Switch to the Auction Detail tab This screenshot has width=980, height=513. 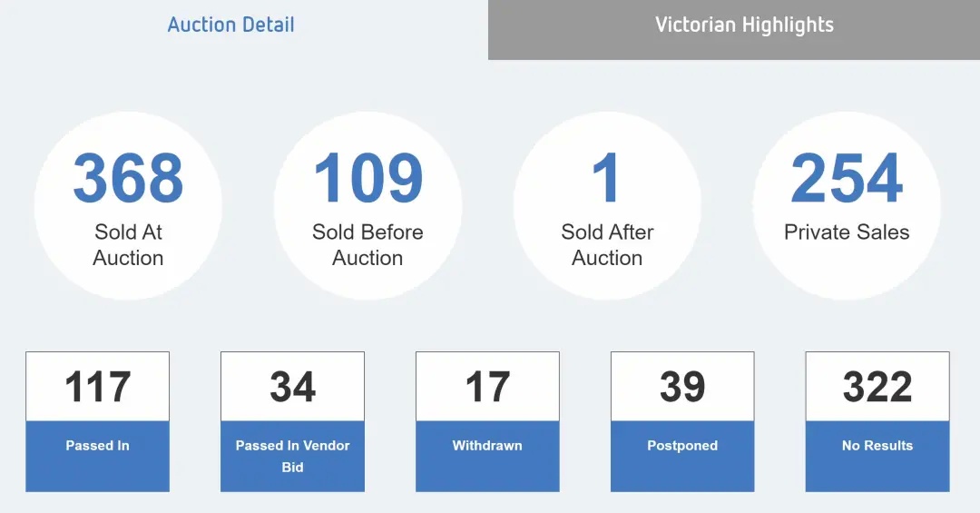click(x=230, y=25)
